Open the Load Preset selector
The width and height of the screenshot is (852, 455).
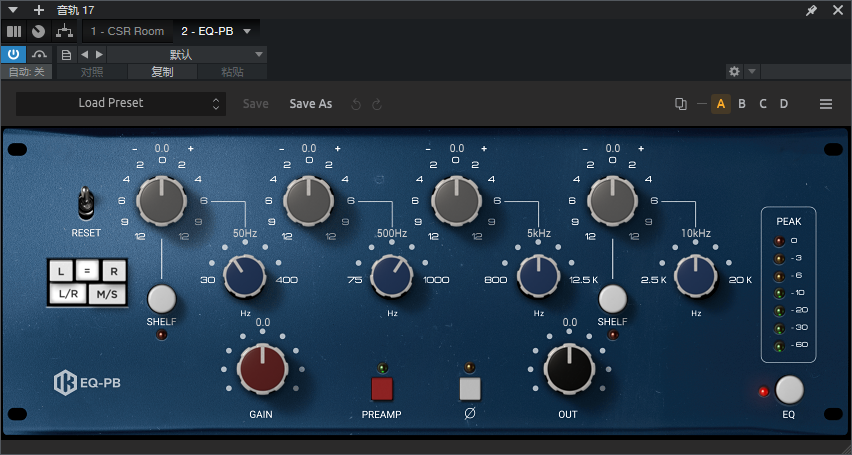[121, 103]
